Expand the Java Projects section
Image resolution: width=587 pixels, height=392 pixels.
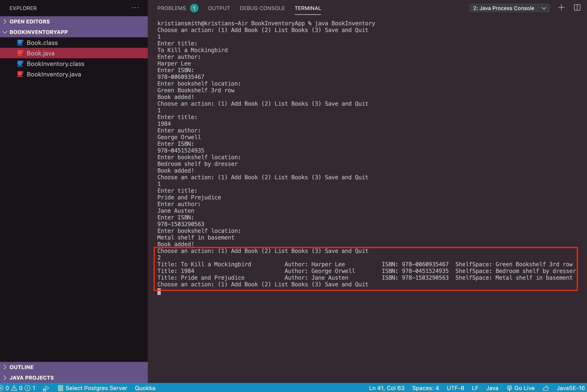(x=74, y=377)
